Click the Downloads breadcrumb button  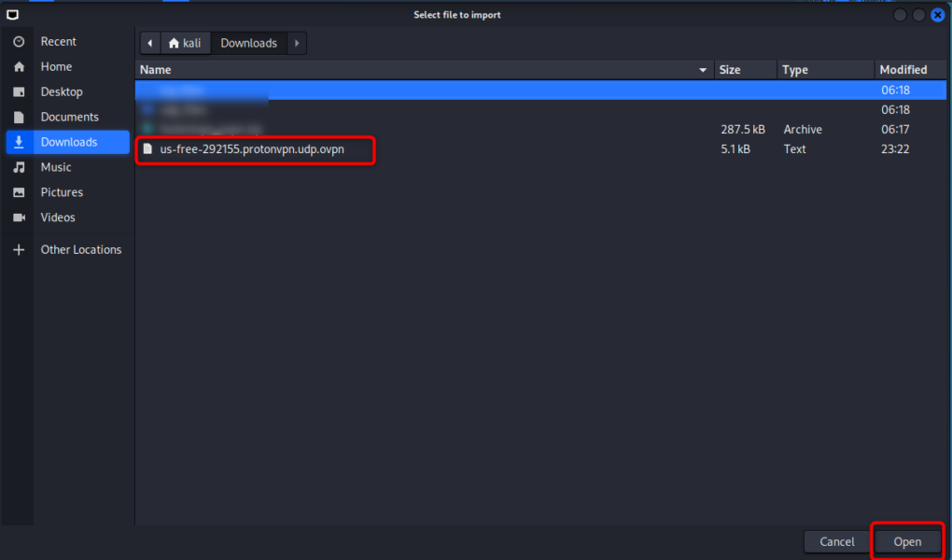pyautogui.click(x=248, y=42)
